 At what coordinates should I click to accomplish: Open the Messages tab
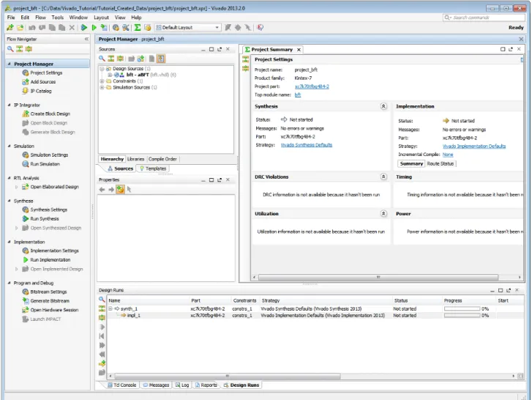click(156, 385)
